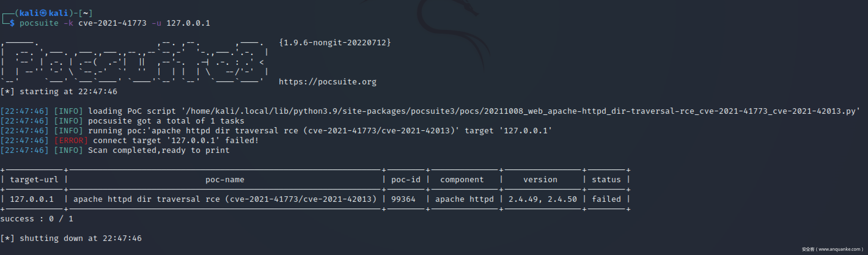
Task: Click the version string {1.9.6-nongit-20220712}
Action: point(335,42)
